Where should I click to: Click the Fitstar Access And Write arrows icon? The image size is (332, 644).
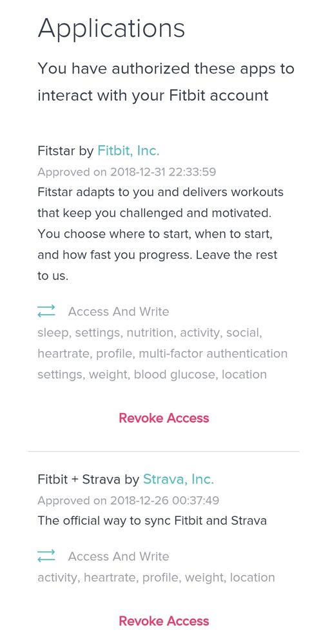(x=46, y=311)
